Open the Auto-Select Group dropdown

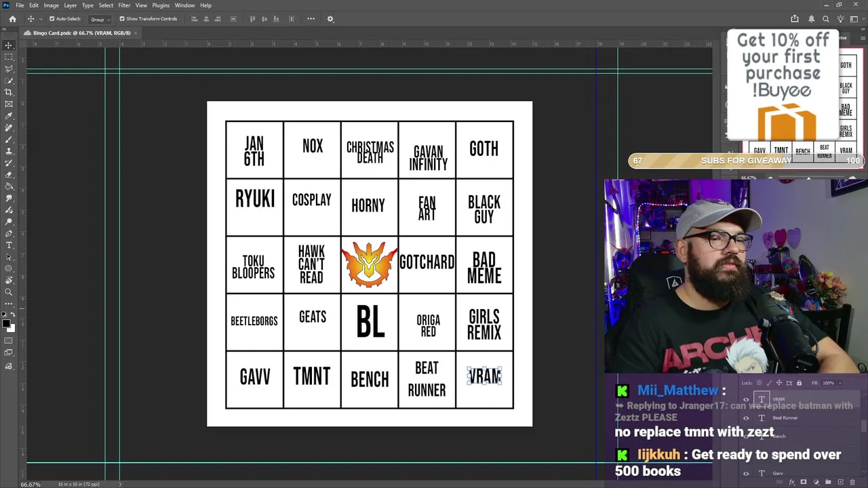click(x=100, y=19)
